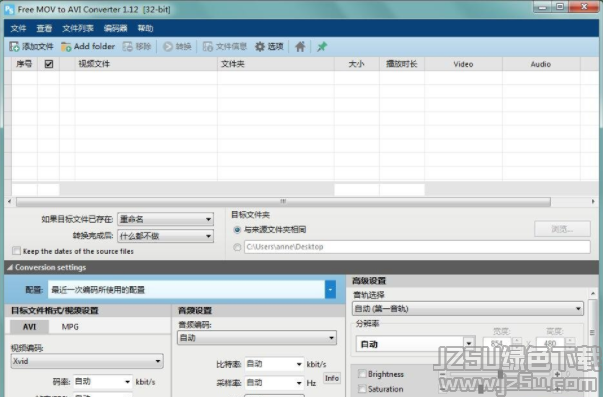This screenshot has width=603, height=397.
Task: Click the Video column header
Action: click(463, 64)
